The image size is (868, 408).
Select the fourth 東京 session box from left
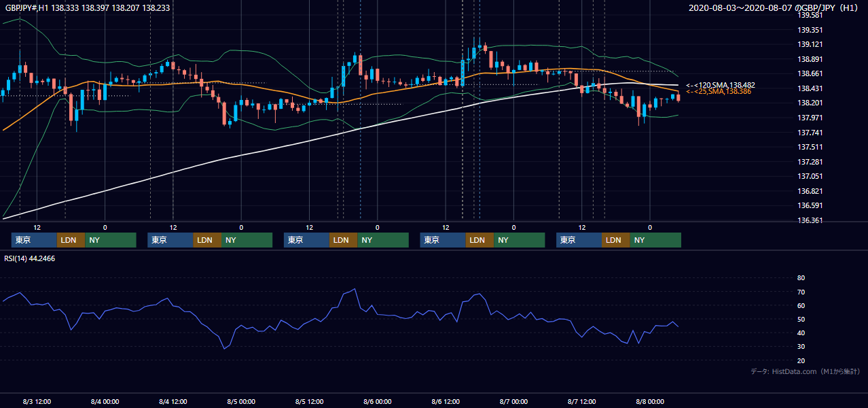(443, 240)
